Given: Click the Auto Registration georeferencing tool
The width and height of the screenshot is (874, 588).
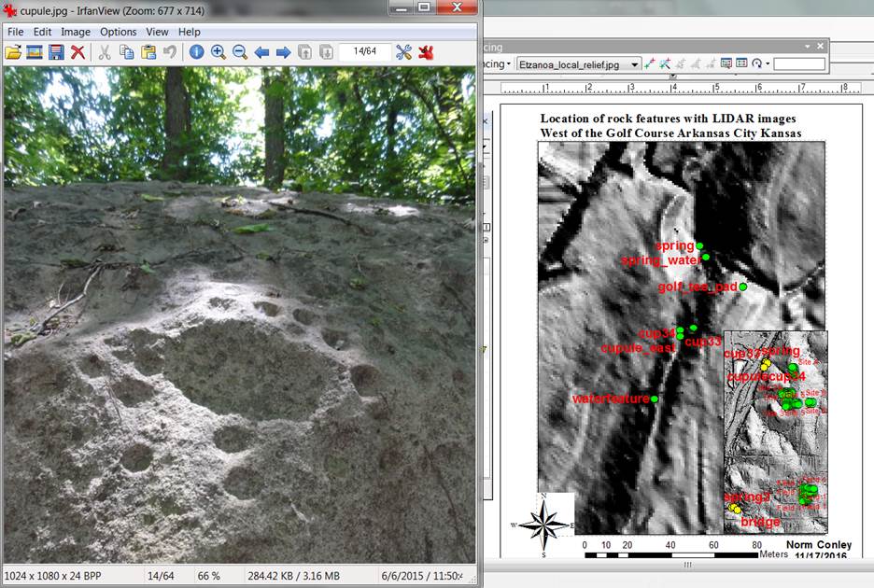Looking at the screenshot, I should (x=665, y=64).
